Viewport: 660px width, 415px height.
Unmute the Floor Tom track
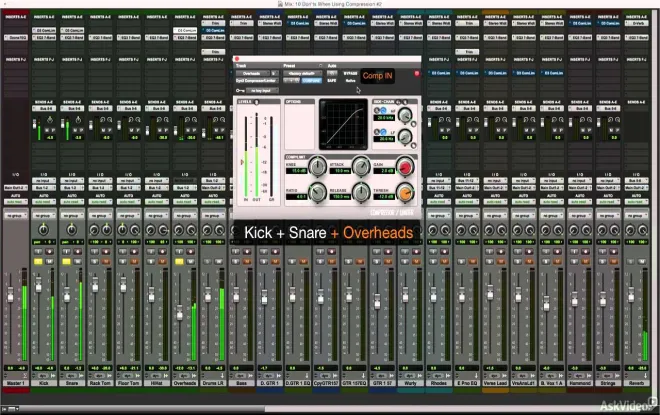(134, 261)
